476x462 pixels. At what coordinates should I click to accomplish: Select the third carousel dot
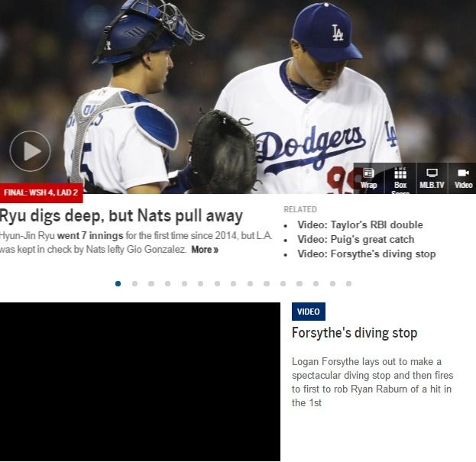(x=151, y=283)
